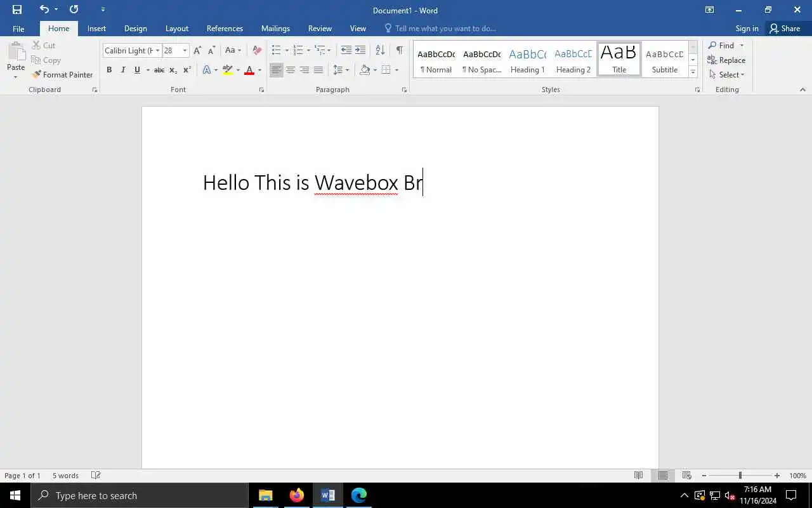Image resolution: width=812 pixels, height=508 pixels.
Task: Undo the last typing action
Action: (x=44, y=10)
